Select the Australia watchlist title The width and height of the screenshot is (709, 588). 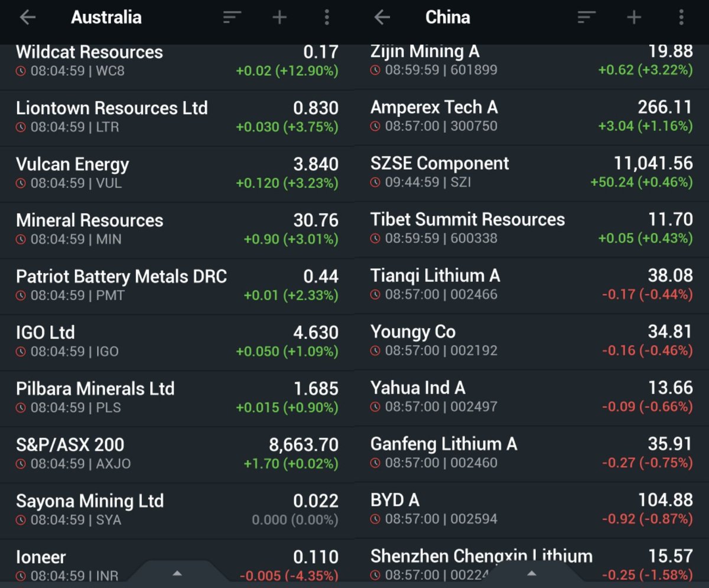(x=106, y=17)
